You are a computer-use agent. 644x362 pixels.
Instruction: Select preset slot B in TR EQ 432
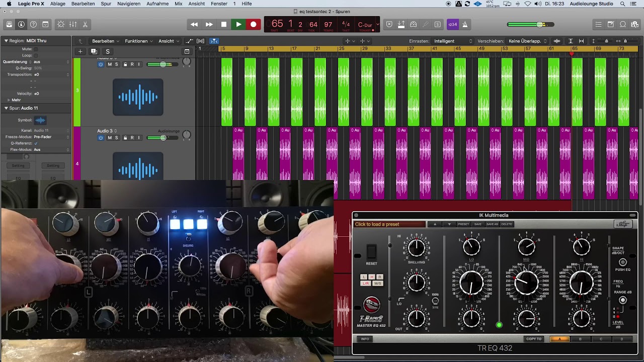(x=580, y=339)
